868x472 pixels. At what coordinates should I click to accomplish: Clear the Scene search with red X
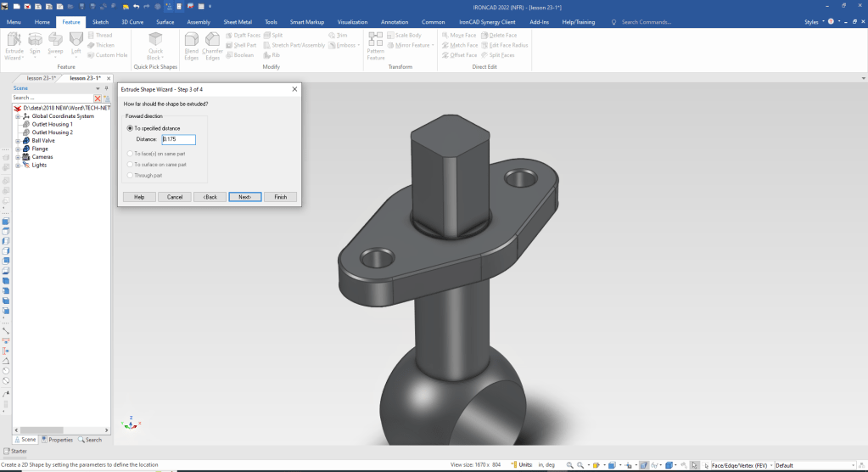pos(98,98)
